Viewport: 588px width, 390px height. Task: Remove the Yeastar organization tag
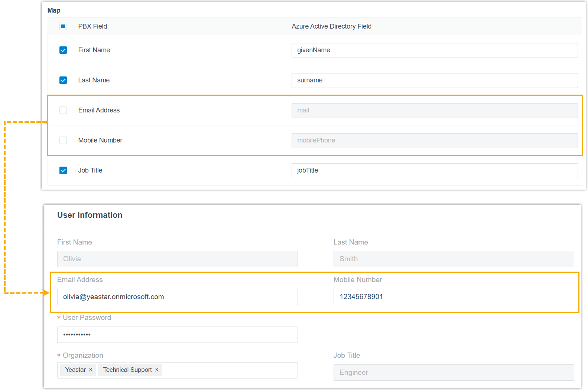pyautogui.click(x=91, y=370)
